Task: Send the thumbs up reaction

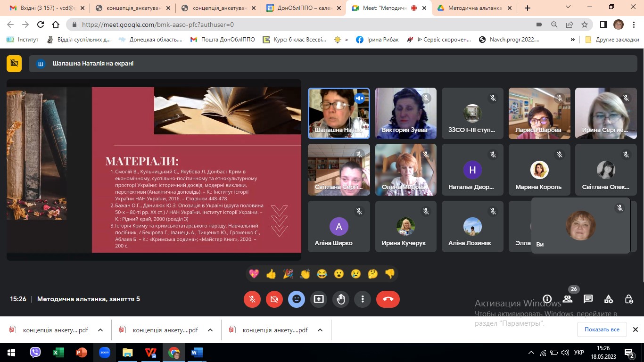Action: [271, 274]
